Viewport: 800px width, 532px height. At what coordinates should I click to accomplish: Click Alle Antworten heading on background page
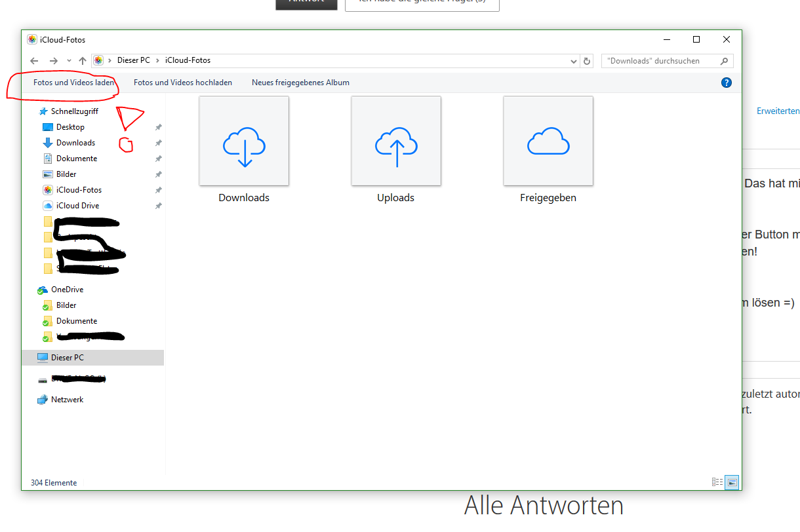click(544, 506)
